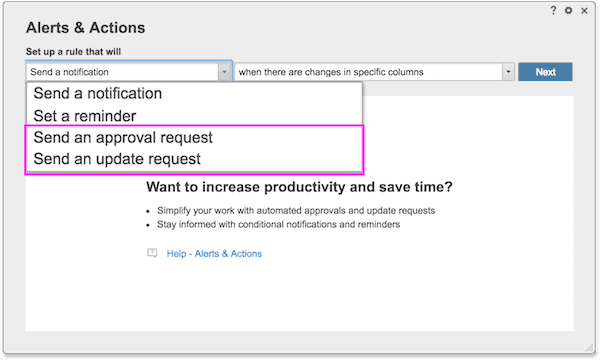Click the blue Next button

[x=545, y=72]
